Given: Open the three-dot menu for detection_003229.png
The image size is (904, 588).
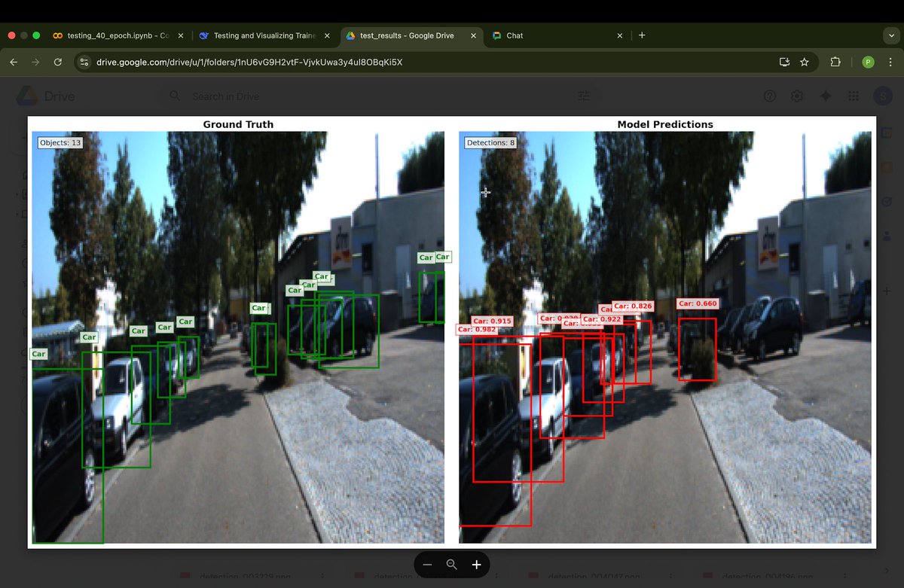Looking at the screenshot, I should 322,576.
